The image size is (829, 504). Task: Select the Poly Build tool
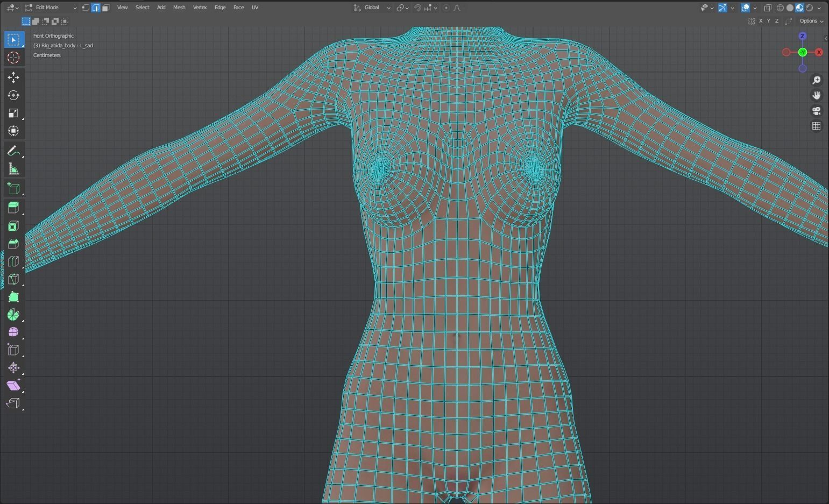click(x=13, y=297)
